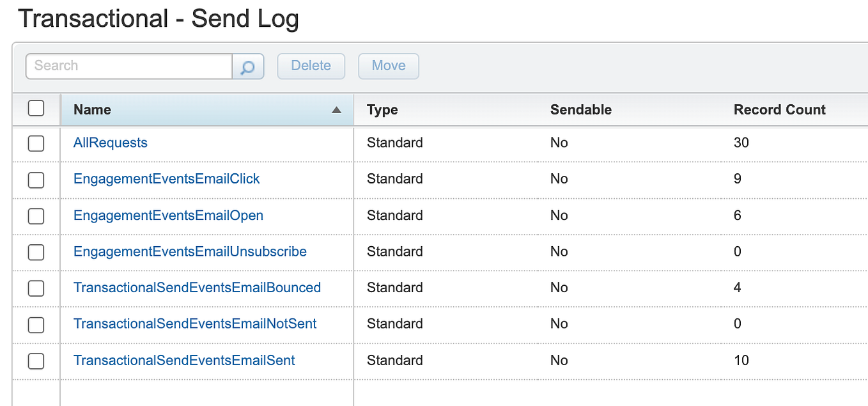The width and height of the screenshot is (868, 406).
Task: Open the AllRequests data extension link
Action: point(111,143)
